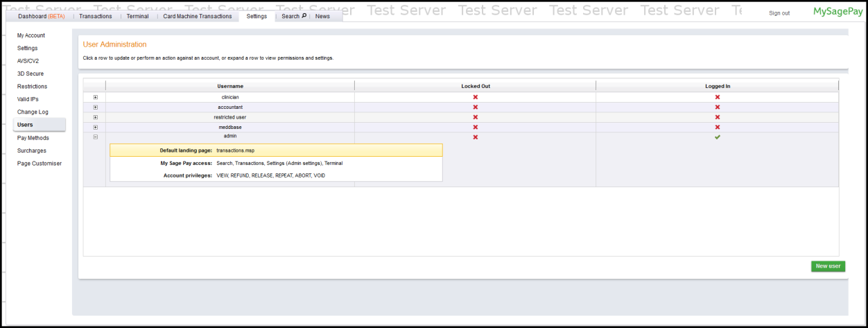Open Dashboard (BETA) tab

[x=41, y=16]
